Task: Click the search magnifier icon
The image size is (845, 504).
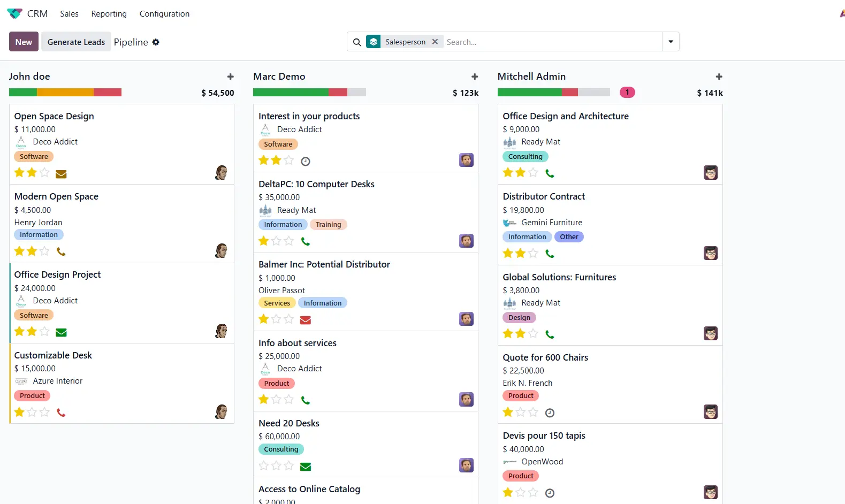Action: [x=357, y=42]
